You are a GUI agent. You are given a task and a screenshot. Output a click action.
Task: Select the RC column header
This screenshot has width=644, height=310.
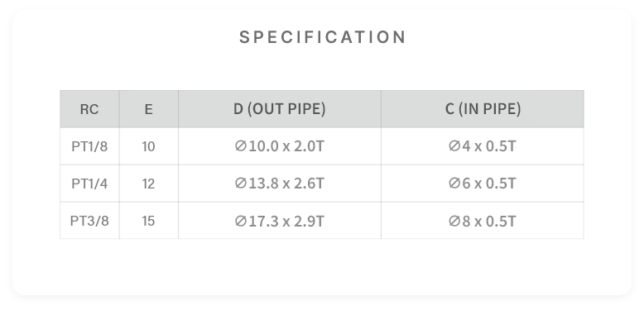coord(89,109)
